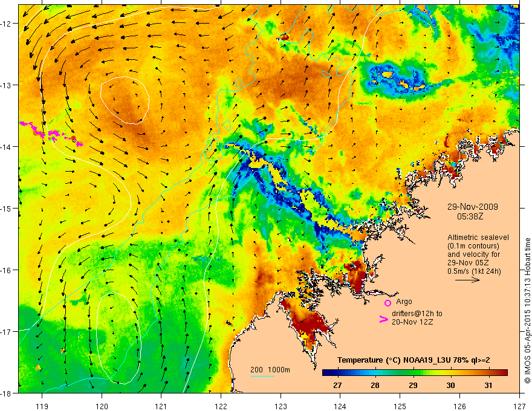Screen dimensions: 532x411
Task: Click latitude axis label -17
Action: click(7, 332)
